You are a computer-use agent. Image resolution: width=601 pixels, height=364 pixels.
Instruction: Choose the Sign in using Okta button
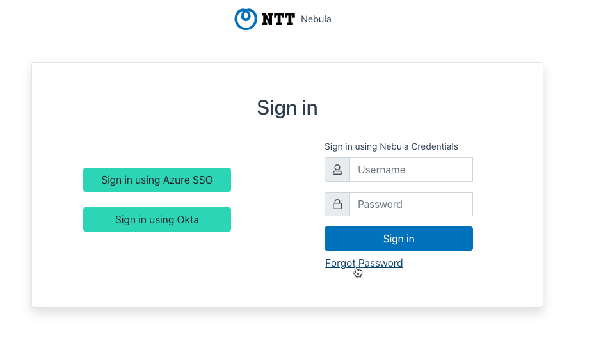coord(157,219)
